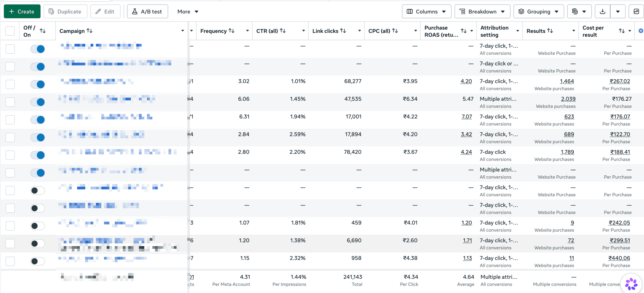
Task: Sort the Link clicks column
Action: click(343, 31)
